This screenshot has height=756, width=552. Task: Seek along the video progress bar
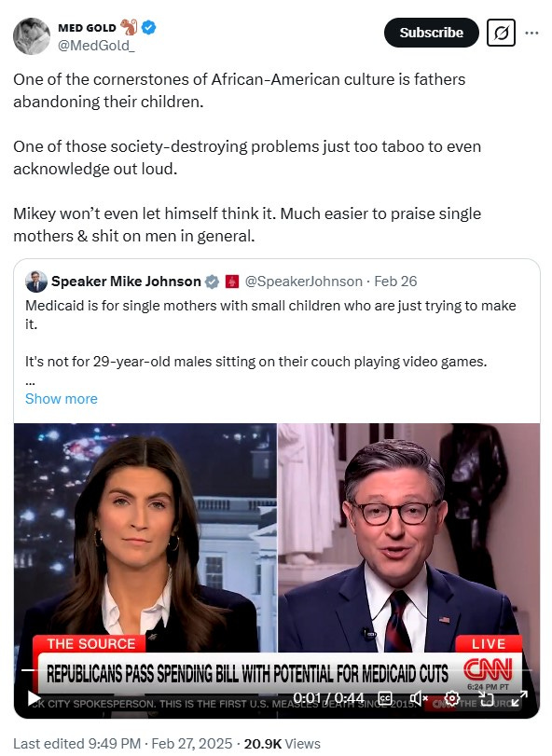[x=277, y=670]
